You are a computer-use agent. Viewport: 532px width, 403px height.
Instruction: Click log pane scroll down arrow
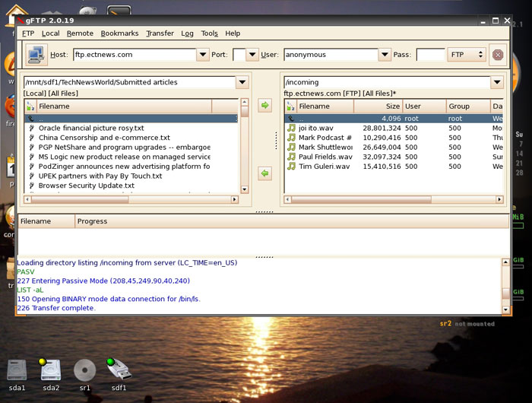pos(505,309)
